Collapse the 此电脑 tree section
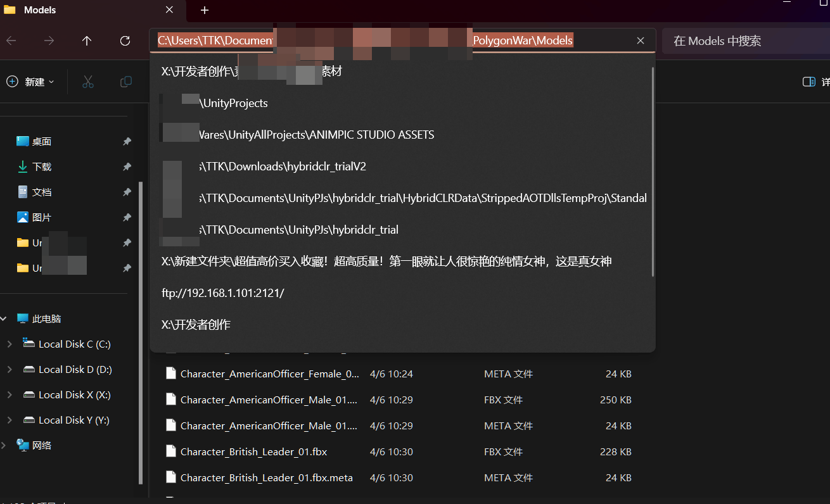This screenshot has height=504, width=830. coord(5,318)
